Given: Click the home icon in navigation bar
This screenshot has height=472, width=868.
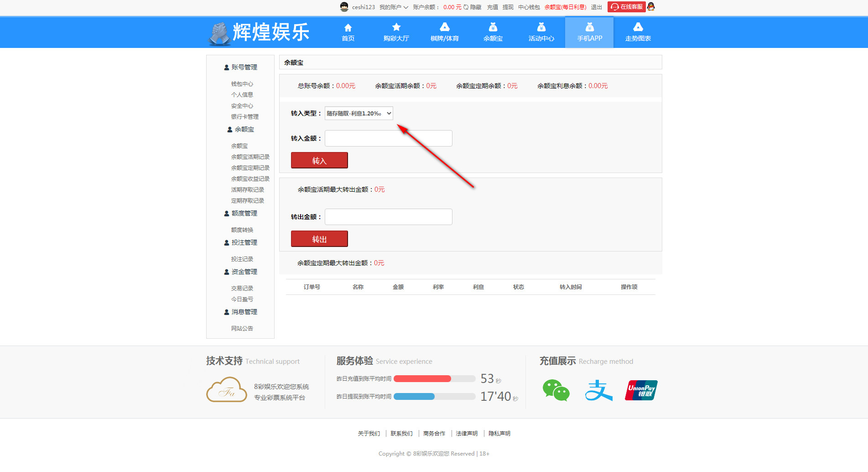Looking at the screenshot, I should 348,28.
